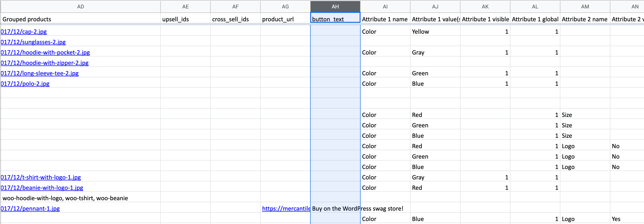Select the button_text header cell

335,19
